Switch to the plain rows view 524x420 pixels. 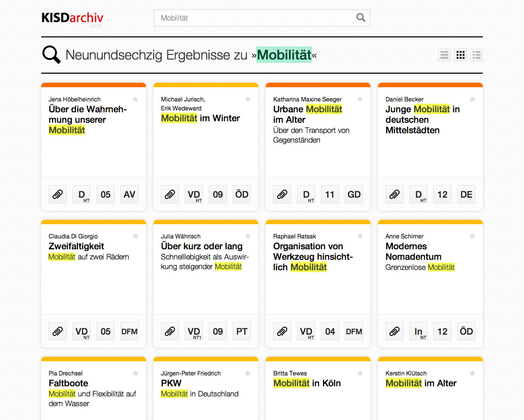444,55
